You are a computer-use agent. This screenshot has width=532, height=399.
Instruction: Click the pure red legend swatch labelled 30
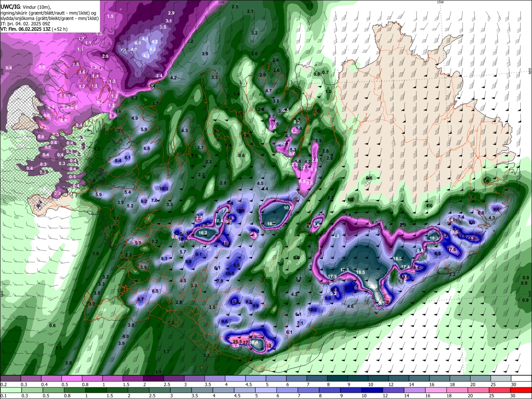521,390
